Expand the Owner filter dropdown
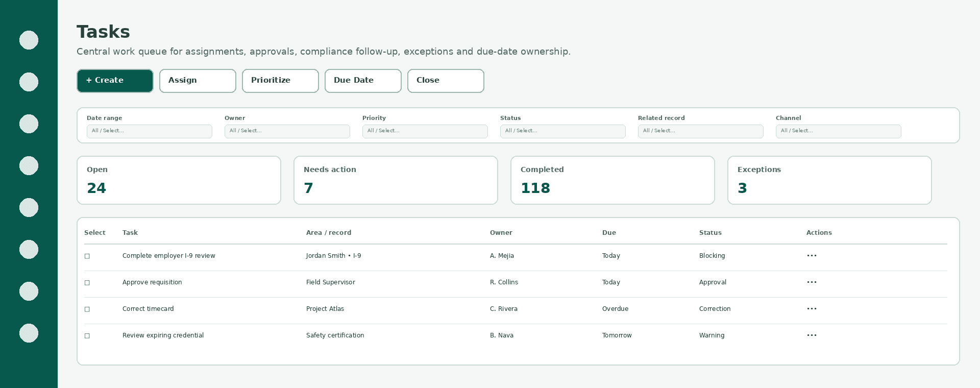980x388 pixels. click(287, 131)
